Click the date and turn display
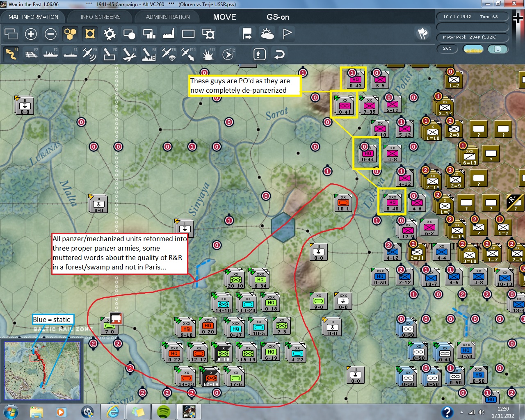525x420 pixels. [472, 17]
